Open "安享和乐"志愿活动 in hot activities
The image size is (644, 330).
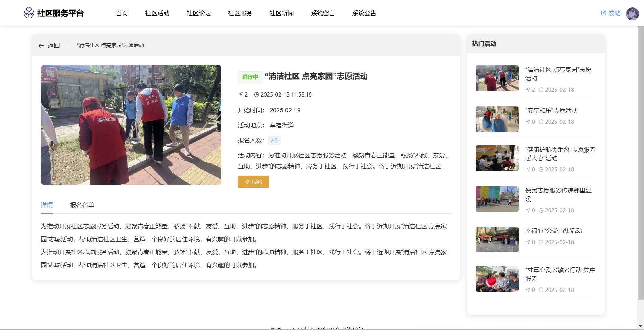pyautogui.click(x=551, y=111)
